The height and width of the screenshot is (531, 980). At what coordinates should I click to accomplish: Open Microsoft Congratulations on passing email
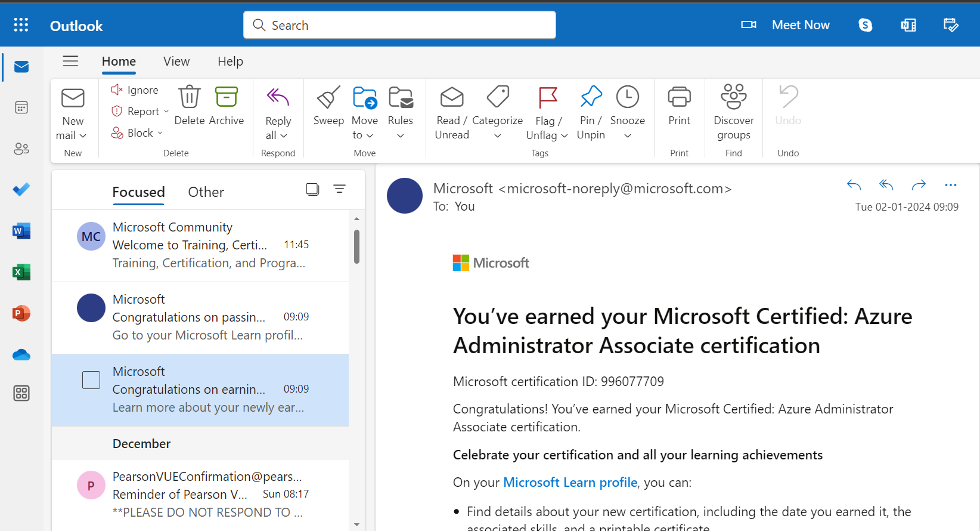(x=200, y=317)
